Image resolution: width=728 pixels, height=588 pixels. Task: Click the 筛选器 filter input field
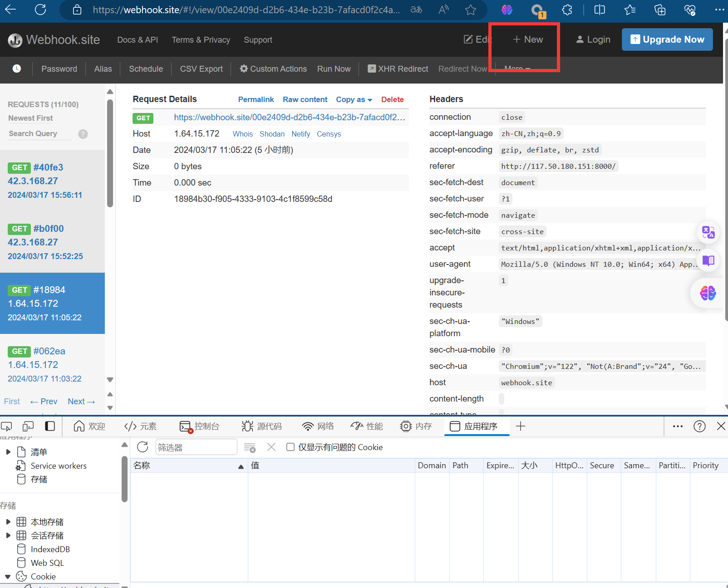pyautogui.click(x=196, y=447)
